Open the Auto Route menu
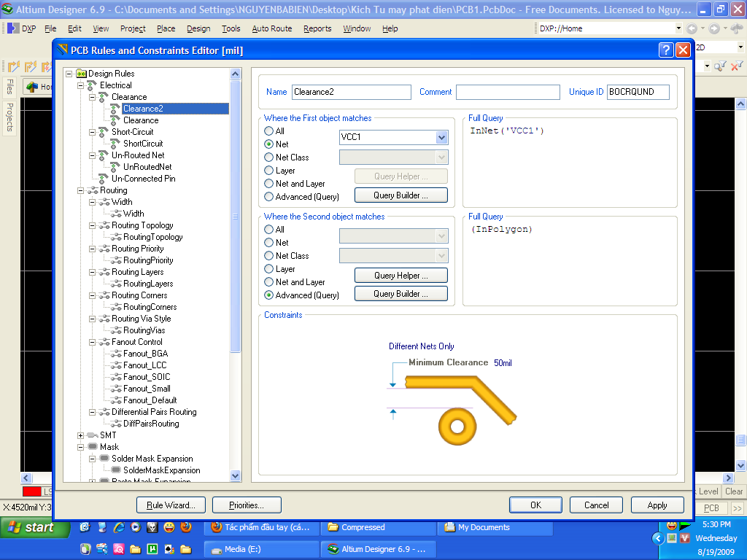 pyautogui.click(x=271, y=28)
